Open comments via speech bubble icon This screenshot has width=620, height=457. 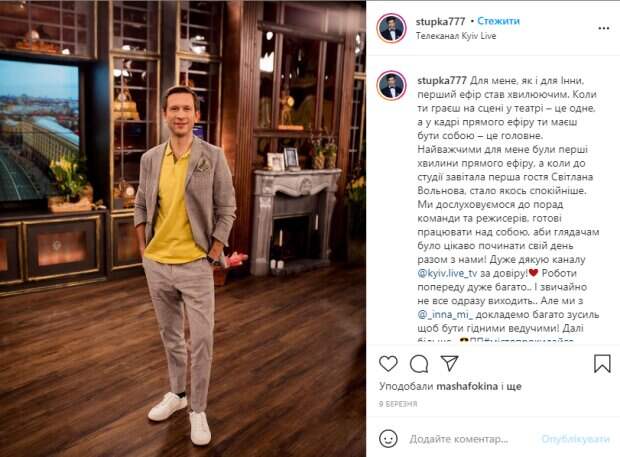419,364
